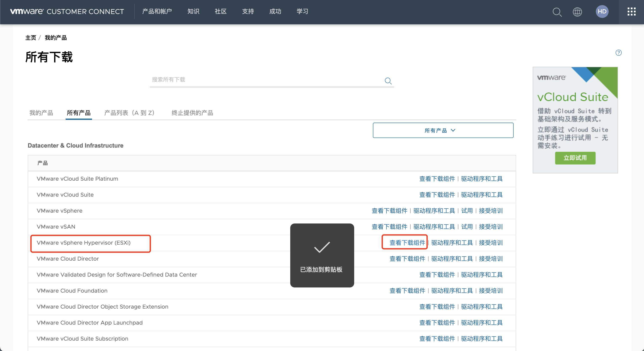Click 驱动程序和工具 for VMware Cloud Foundation
Screen dimensions: 644x351
[452, 291]
